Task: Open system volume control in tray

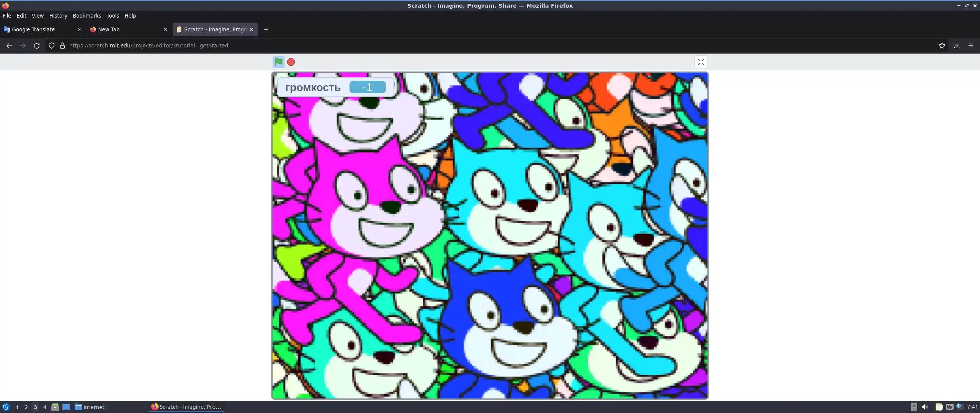Action: pos(925,407)
